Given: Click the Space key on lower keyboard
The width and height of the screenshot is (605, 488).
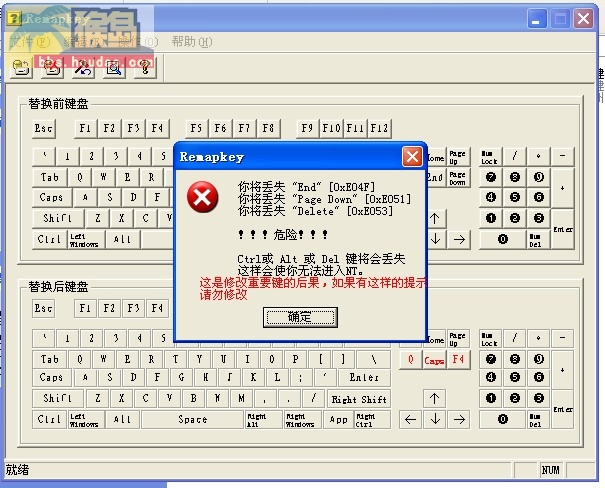Looking at the screenshot, I should coord(193,419).
